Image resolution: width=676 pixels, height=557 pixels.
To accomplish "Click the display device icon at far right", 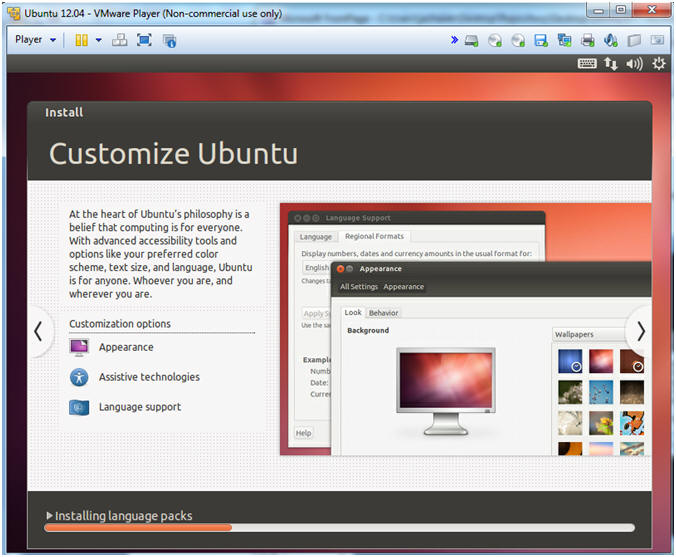I will pos(657,40).
